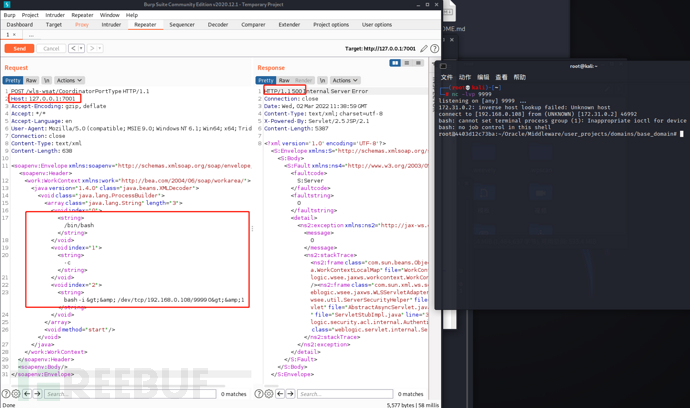Open request search settings gear
This screenshot has height=408, width=690.
(x=16, y=394)
